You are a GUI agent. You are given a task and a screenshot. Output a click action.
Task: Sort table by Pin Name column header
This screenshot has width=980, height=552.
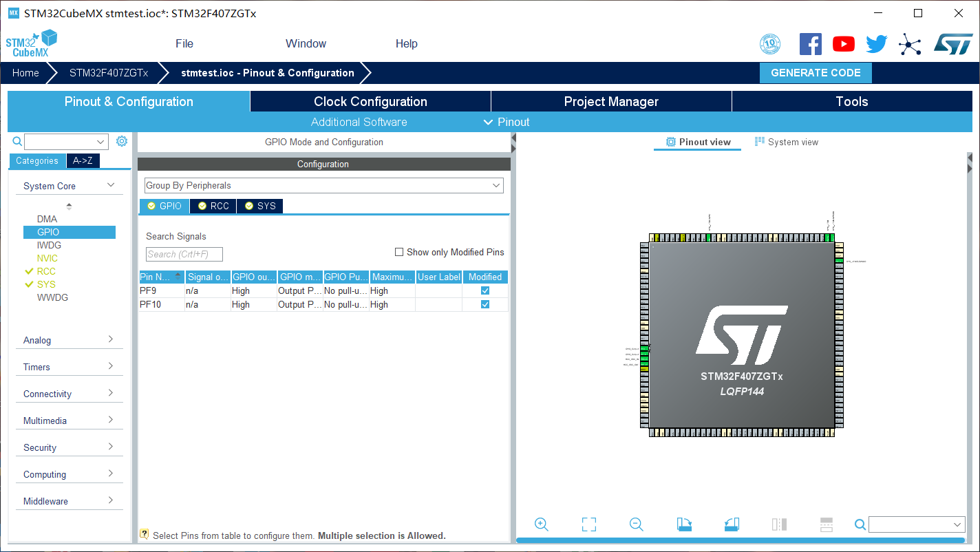pyautogui.click(x=162, y=277)
